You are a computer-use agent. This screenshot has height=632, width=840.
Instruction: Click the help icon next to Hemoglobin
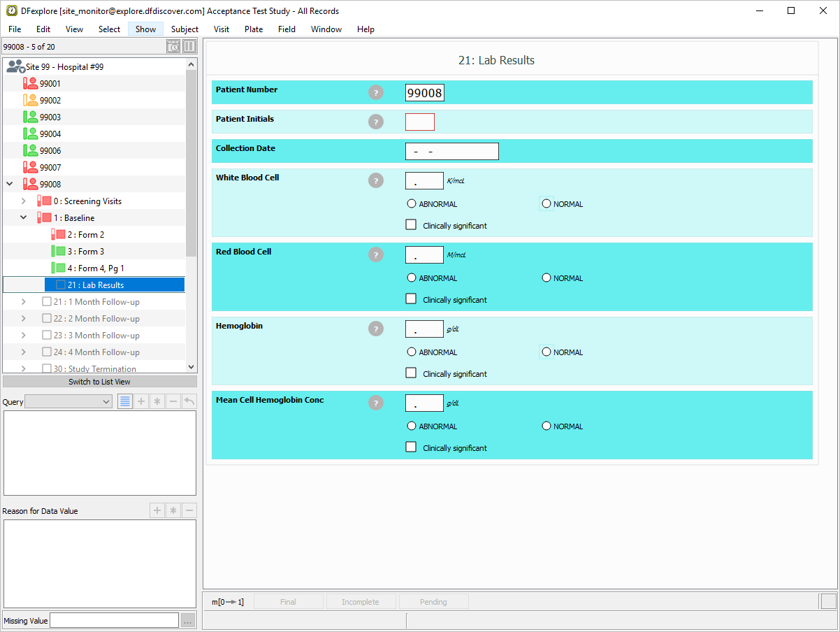tap(376, 329)
